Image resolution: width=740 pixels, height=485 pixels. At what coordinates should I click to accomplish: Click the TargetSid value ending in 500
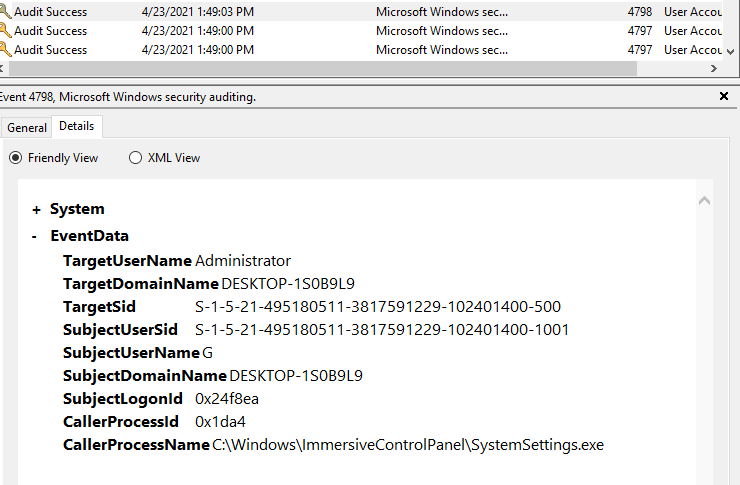(377, 307)
